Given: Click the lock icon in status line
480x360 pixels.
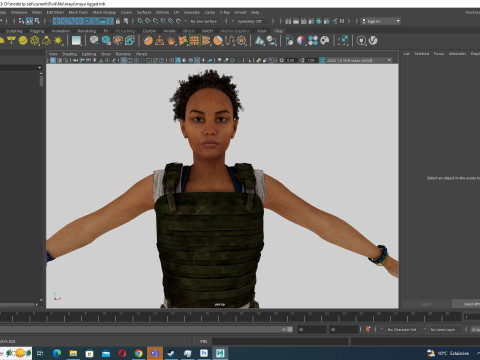Looking at the screenshot, I should 118,21.
